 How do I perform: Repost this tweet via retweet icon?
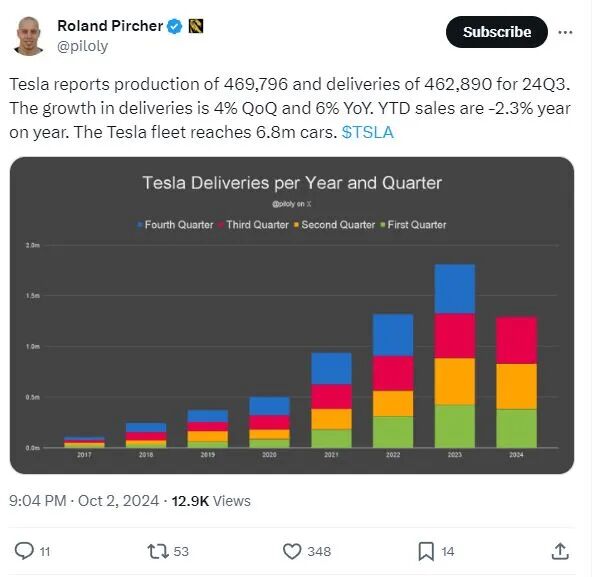158,551
